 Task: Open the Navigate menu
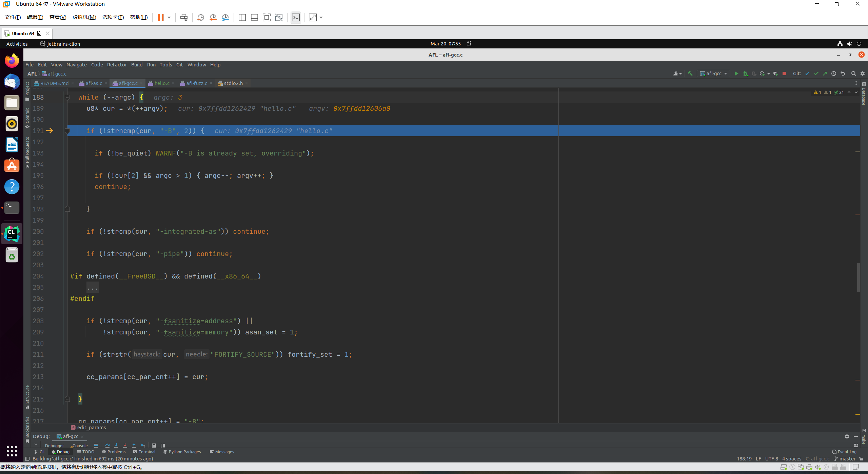click(x=76, y=64)
